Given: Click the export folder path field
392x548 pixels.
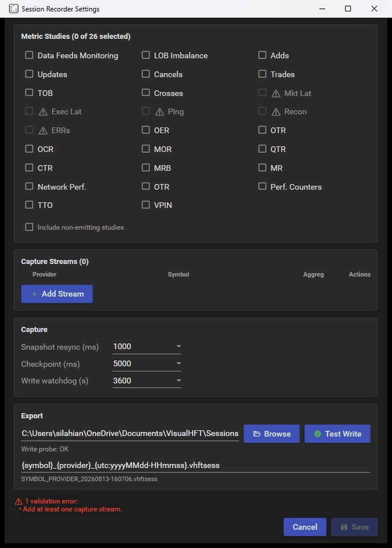Looking at the screenshot, I should [x=130, y=433].
